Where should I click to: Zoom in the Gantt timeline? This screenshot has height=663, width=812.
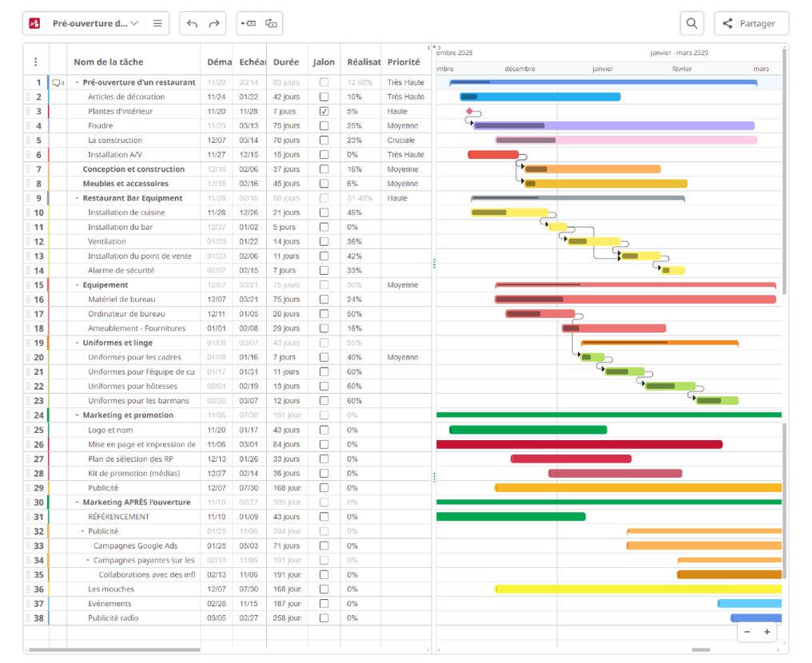[x=767, y=632]
